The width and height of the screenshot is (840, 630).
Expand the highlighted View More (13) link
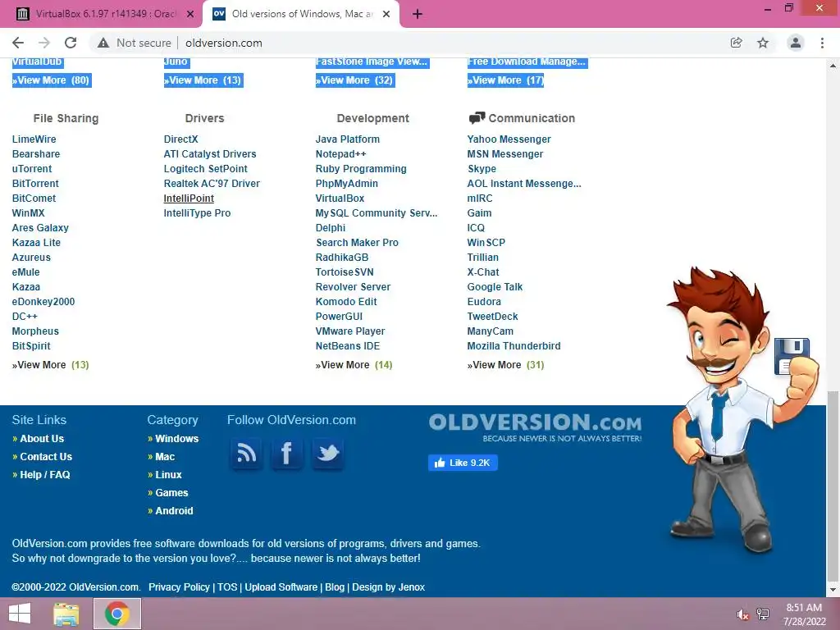coord(203,80)
